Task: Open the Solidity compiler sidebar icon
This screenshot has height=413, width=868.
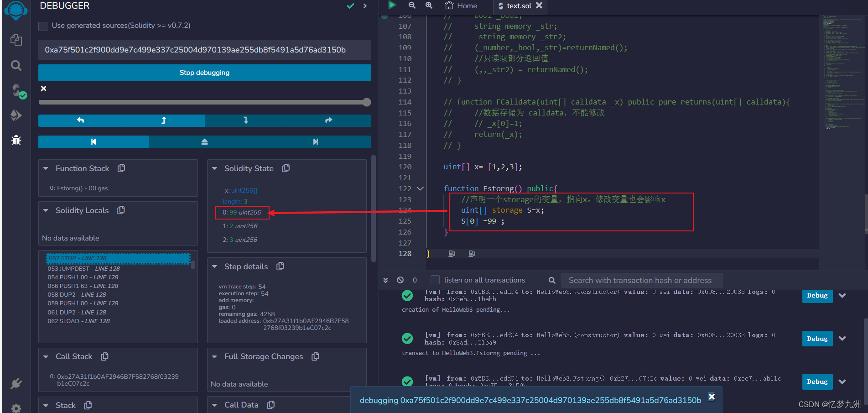Action: [18, 91]
